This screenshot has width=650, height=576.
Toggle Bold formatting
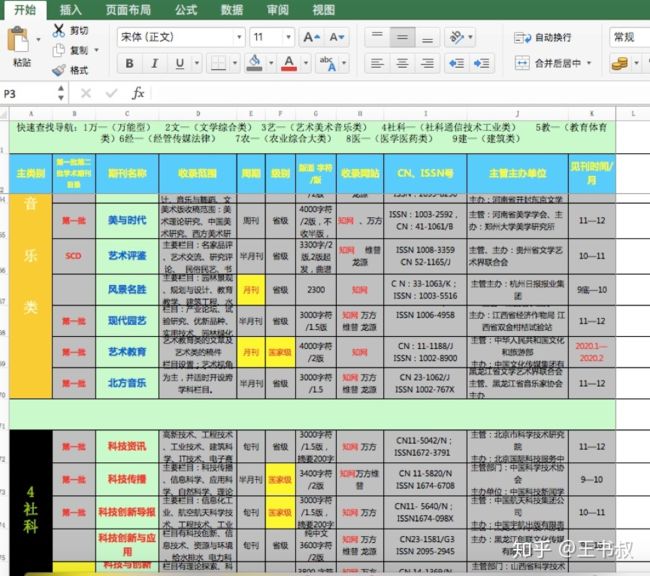pos(129,63)
